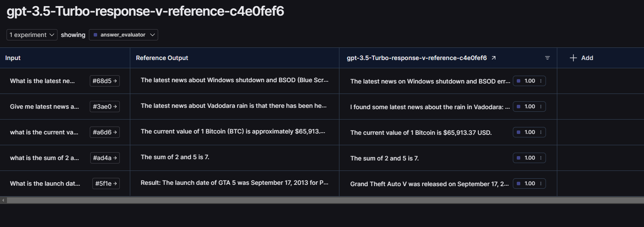
Task: Click the Bitcoin row 1.00 score color square
Action: click(519, 132)
